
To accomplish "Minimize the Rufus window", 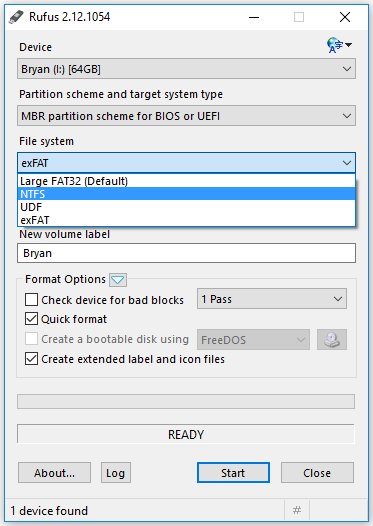I will 254,17.
